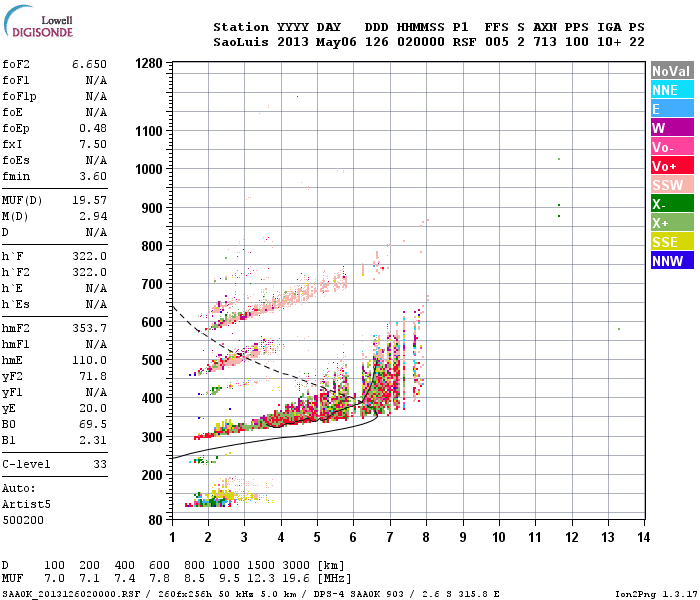700x600 pixels.
Task: Click the 7 MHz frequency axis label
Action: coord(390,537)
